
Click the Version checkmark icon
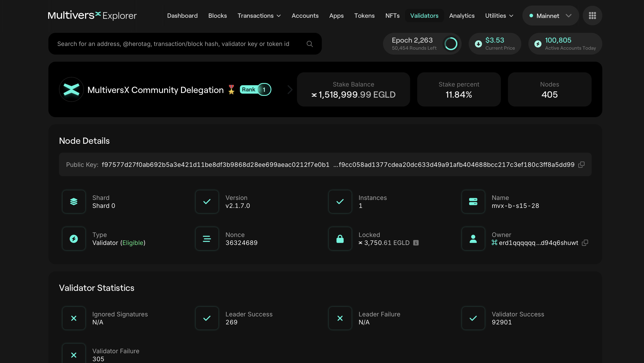click(x=207, y=201)
